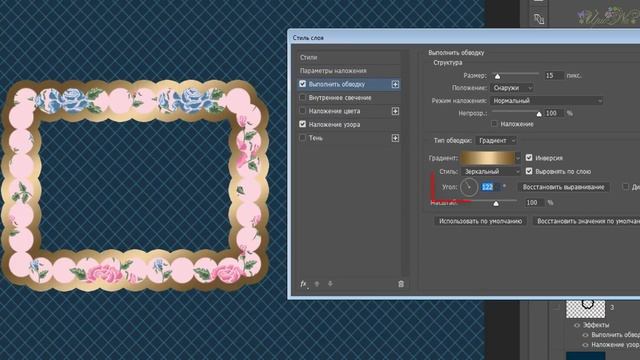This screenshot has height=360, width=640.
Task: Hide the Эффекты group eye icon
Action: 577,325
